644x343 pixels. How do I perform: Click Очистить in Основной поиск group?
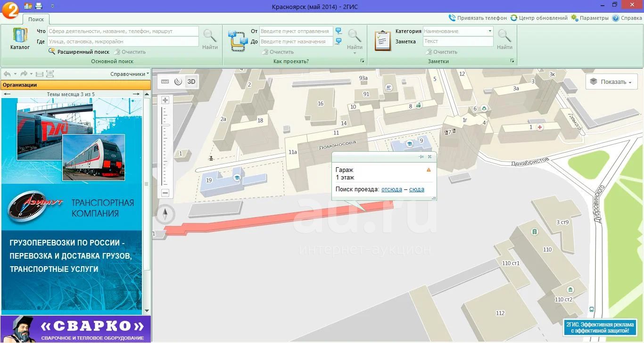tap(130, 52)
